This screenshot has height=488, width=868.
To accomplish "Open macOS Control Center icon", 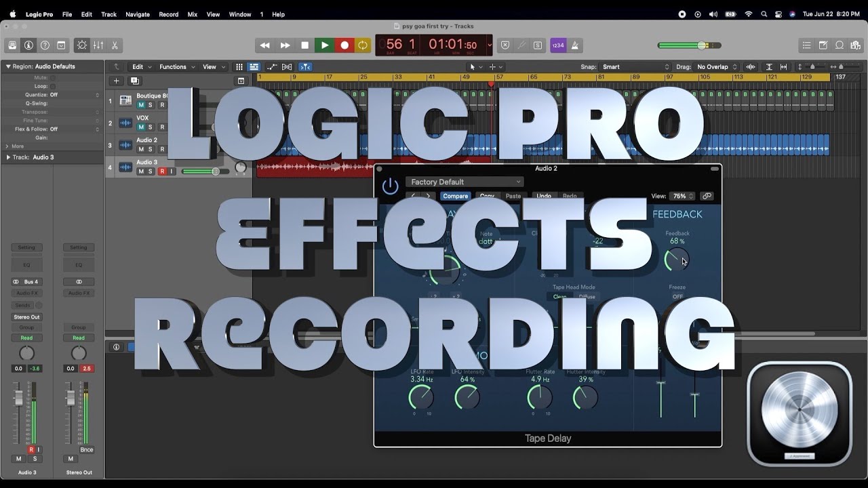I will (778, 14).
